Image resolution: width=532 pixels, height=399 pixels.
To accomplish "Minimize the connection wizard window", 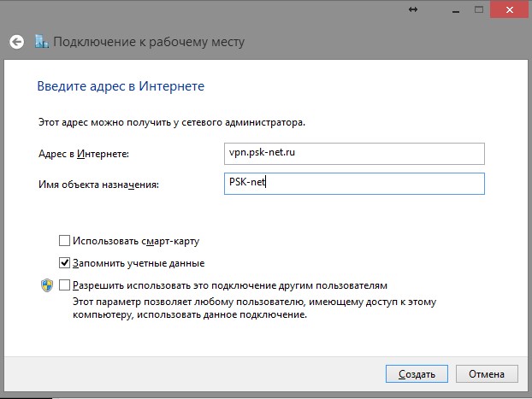I will 456,10.
